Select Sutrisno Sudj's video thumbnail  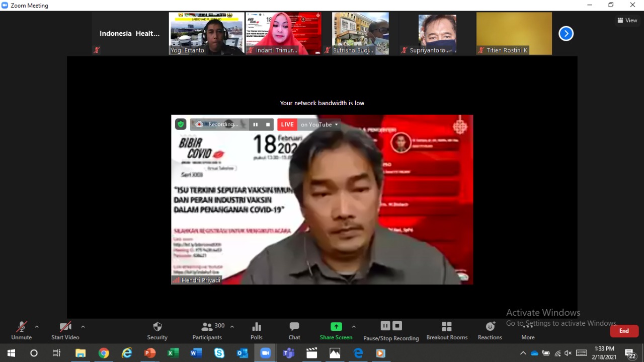tap(360, 33)
